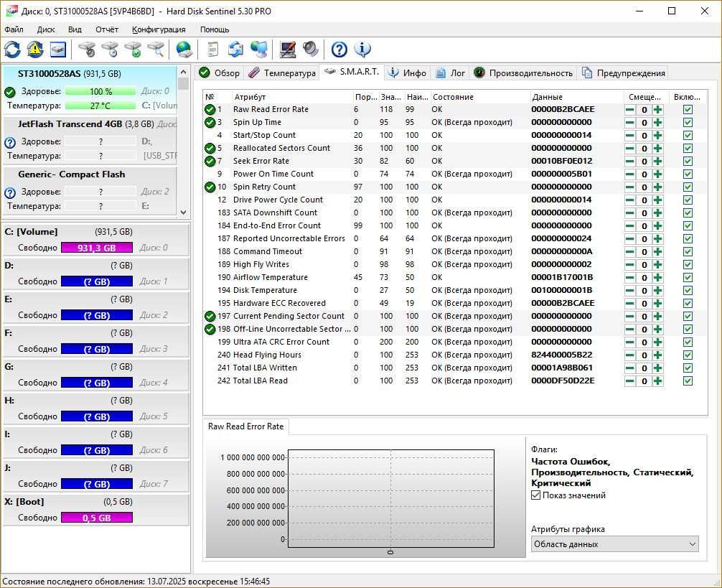Click the green check icon beside Current Pending Sector Count
The image size is (722, 588).
click(x=210, y=317)
